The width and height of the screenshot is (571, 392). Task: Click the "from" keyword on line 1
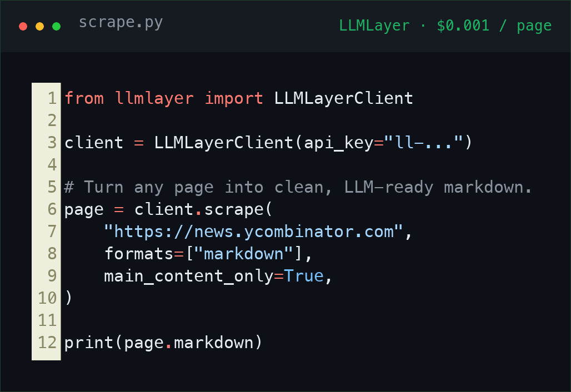point(84,98)
